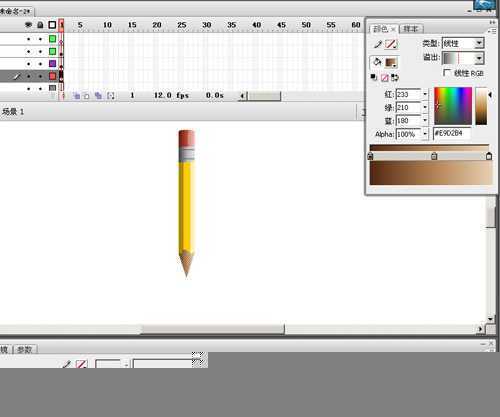Click the padlock icon above the layers

(x=40, y=25)
